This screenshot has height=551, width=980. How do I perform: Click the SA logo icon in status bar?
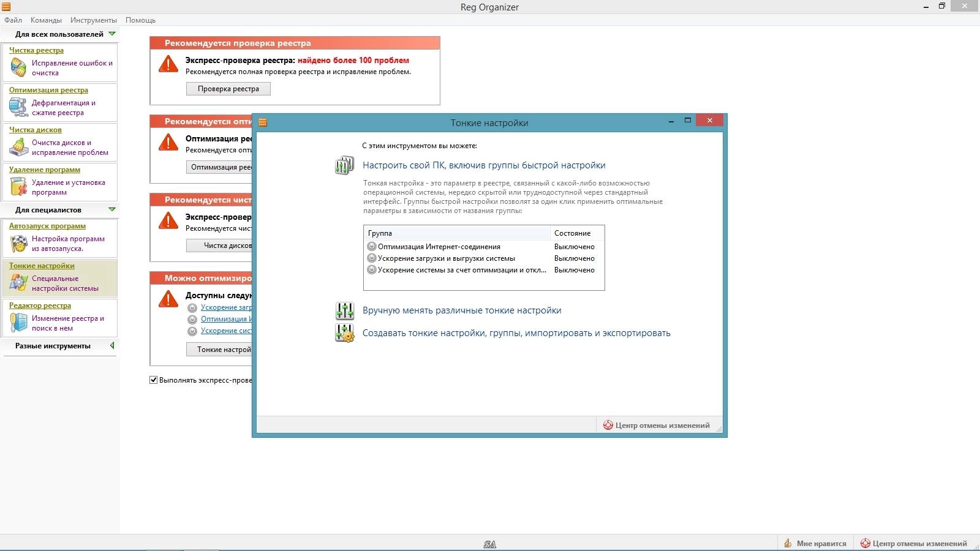[x=489, y=544]
